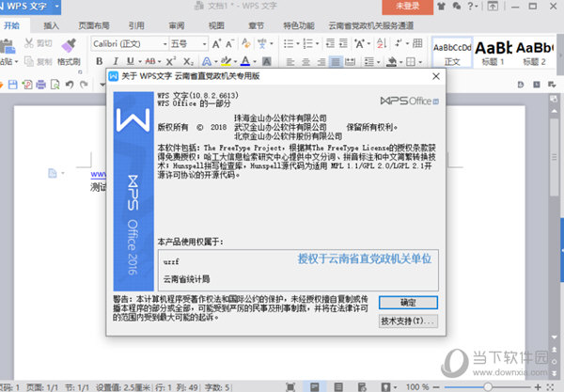
Task: Open the WPS 文字 application menu dropdown
Action: tap(56, 7)
